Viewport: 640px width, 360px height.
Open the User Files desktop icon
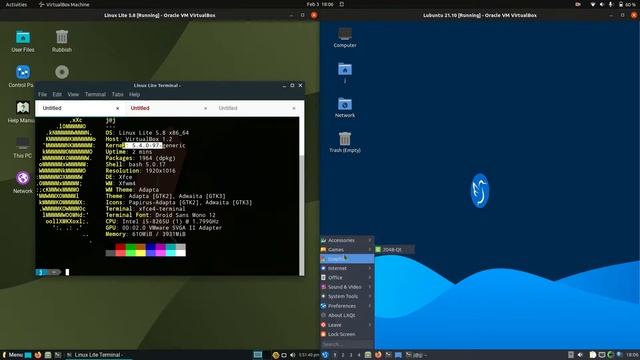[x=23, y=41]
